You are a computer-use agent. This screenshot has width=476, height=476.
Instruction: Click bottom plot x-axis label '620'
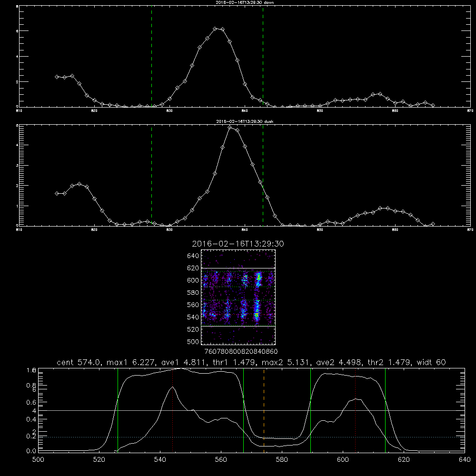coord(404,460)
